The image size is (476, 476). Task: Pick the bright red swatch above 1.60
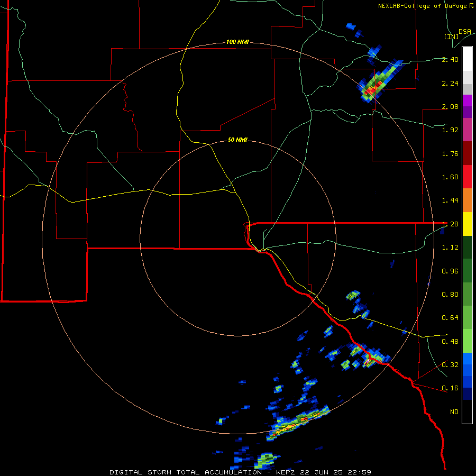[467, 177]
